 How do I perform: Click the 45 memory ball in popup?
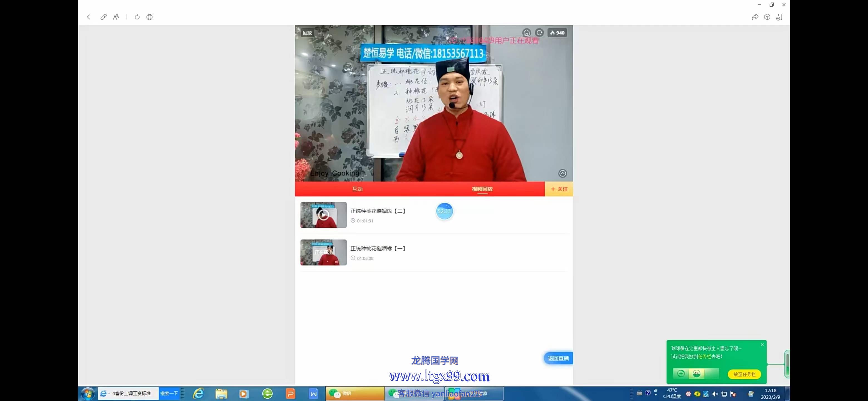click(697, 373)
